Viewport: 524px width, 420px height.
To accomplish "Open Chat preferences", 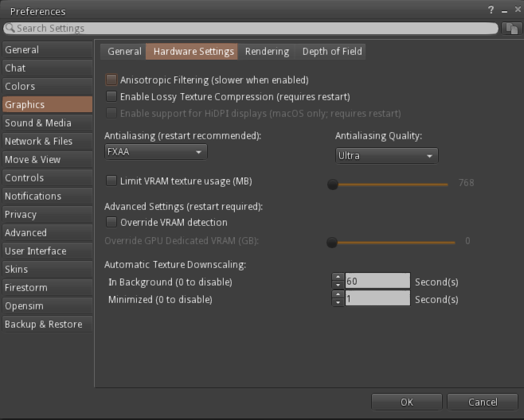I will [x=48, y=68].
